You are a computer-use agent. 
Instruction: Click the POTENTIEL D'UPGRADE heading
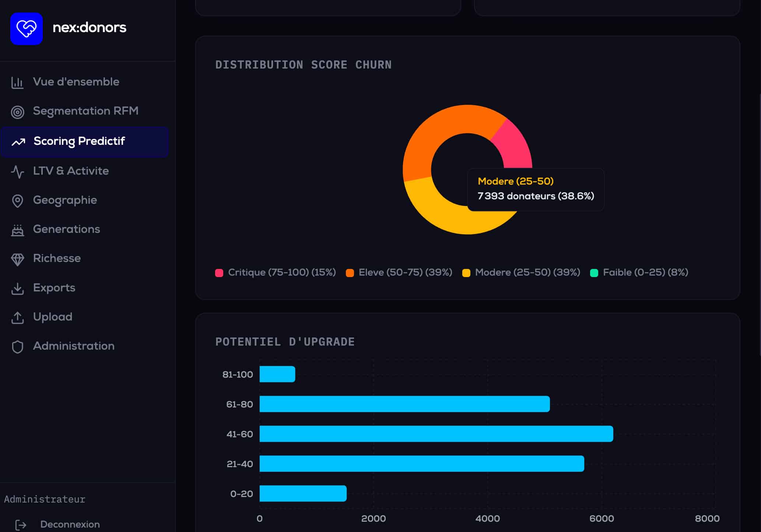coord(285,342)
